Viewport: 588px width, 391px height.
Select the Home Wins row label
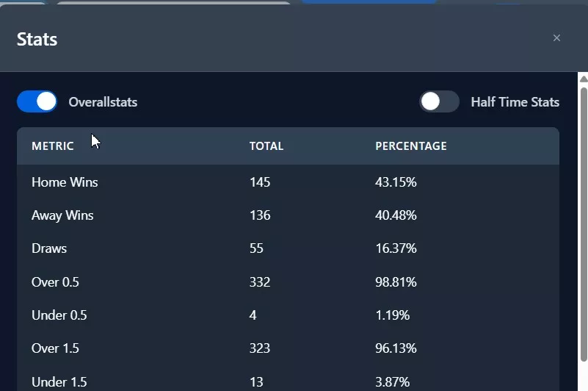(65, 182)
